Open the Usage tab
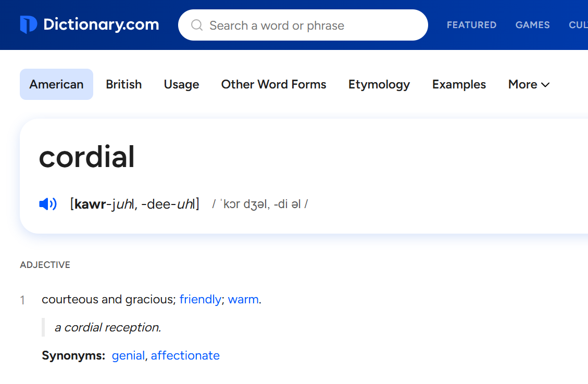Image resolution: width=588 pixels, height=384 pixels. click(x=181, y=84)
